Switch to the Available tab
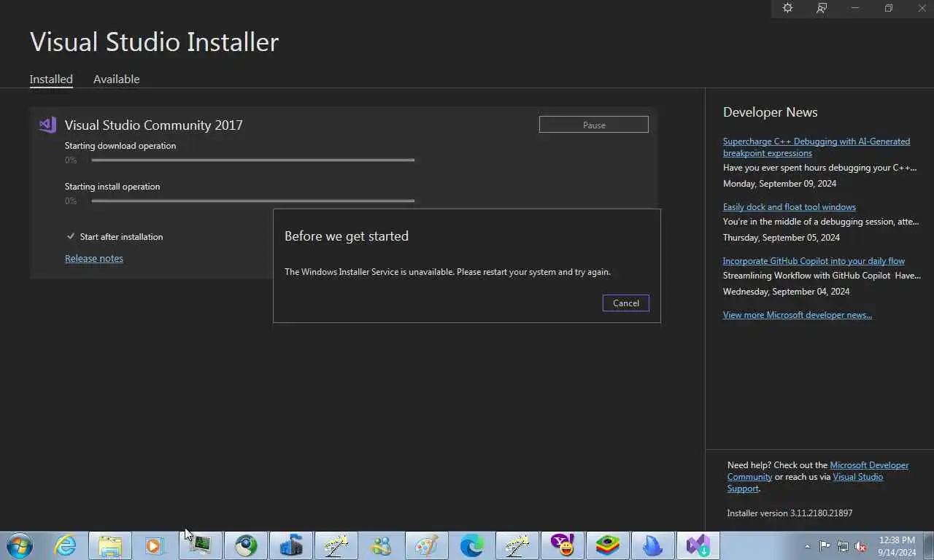This screenshot has width=934, height=560. pos(116,79)
